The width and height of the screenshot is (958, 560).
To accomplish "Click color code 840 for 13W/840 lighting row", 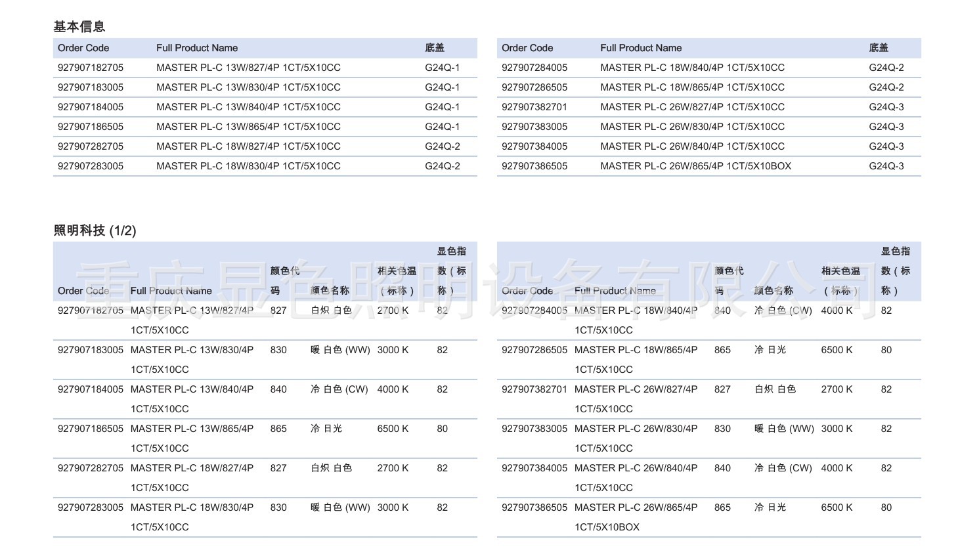I will (x=278, y=389).
